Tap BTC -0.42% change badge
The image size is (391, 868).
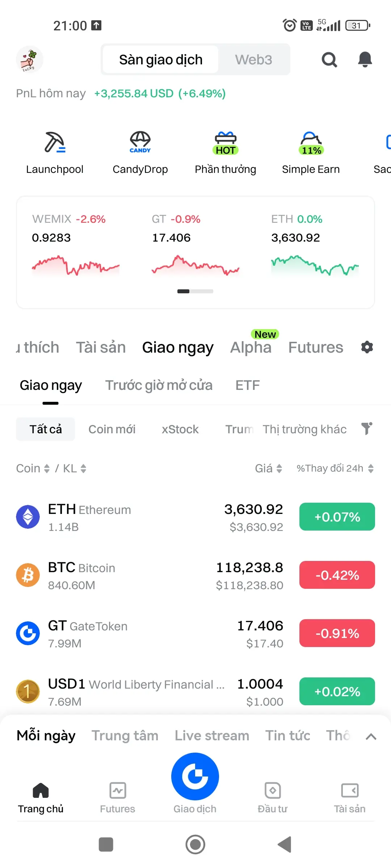click(x=337, y=575)
